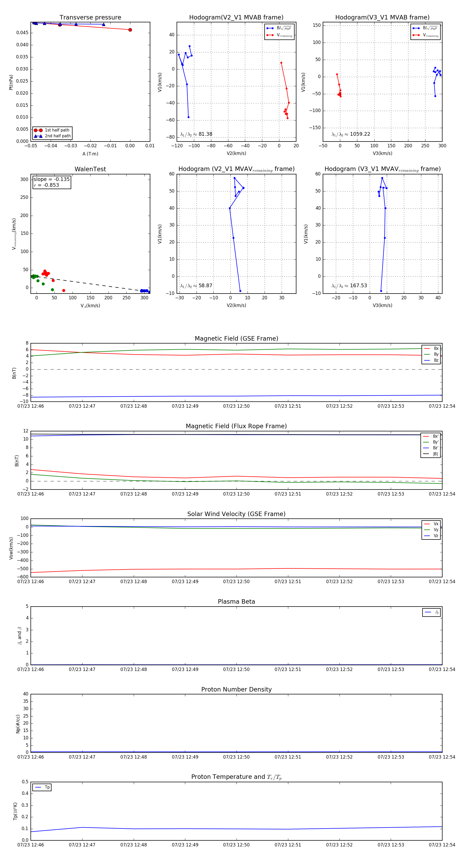
Task: Select the 'Bz' legend entry in GSE plot
Action: tap(431, 361)
